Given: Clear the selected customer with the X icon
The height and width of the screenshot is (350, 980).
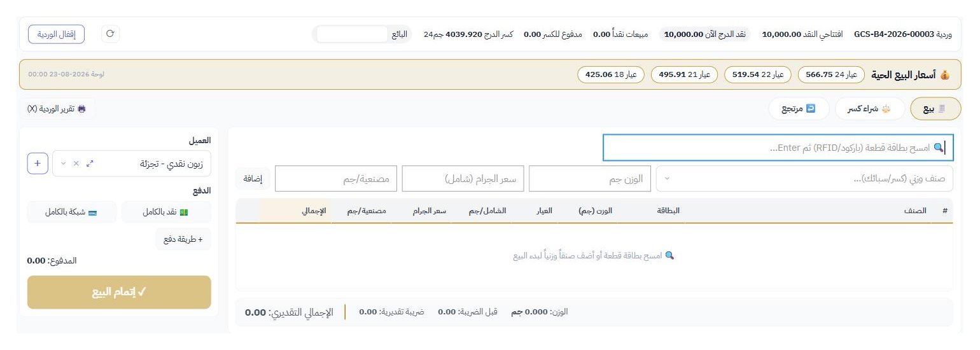Looking at the screenshot, I should tap(76, 164).
